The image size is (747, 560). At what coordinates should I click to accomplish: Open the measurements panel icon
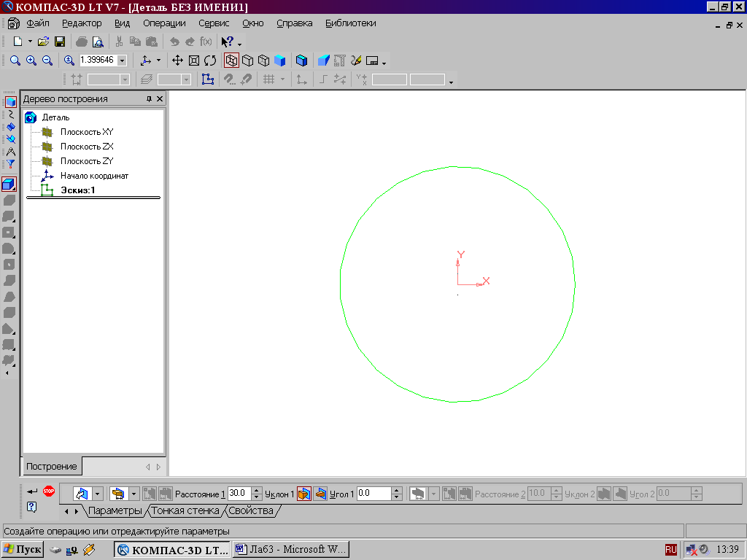[x=10, y=152]
